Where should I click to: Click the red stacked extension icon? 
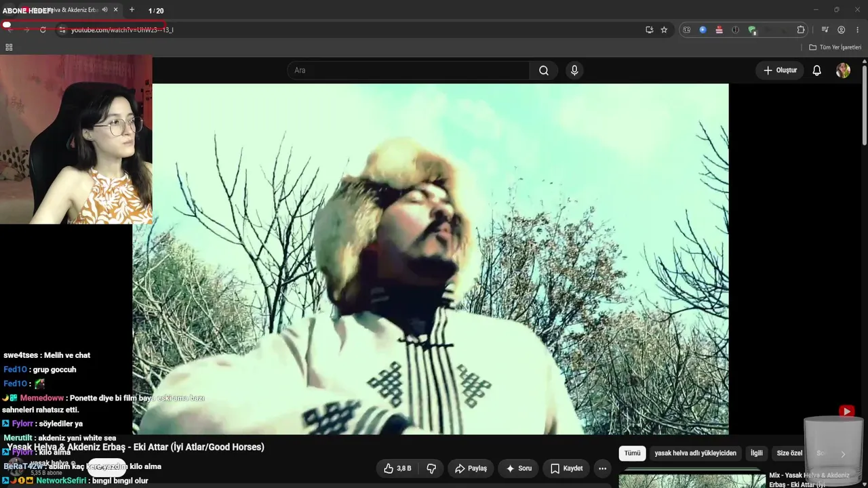coord(719,30)
